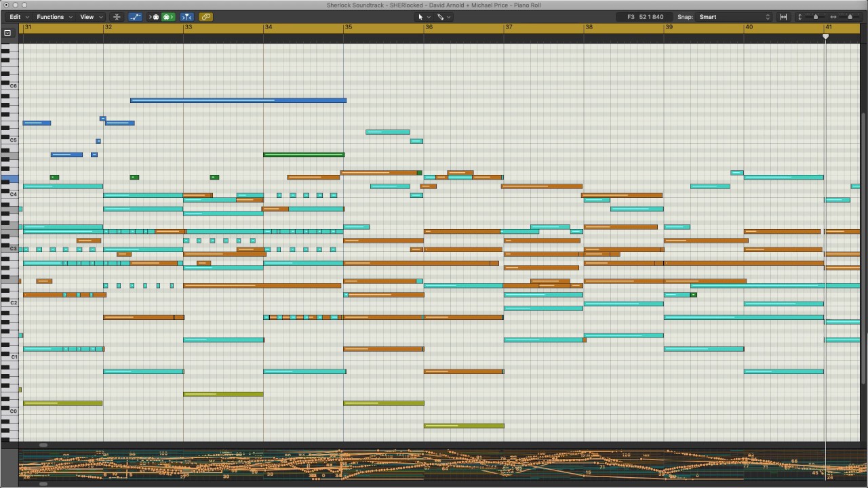Screen dimensions: 868x488
Task: Open the View menu
Action: point(91,17)
